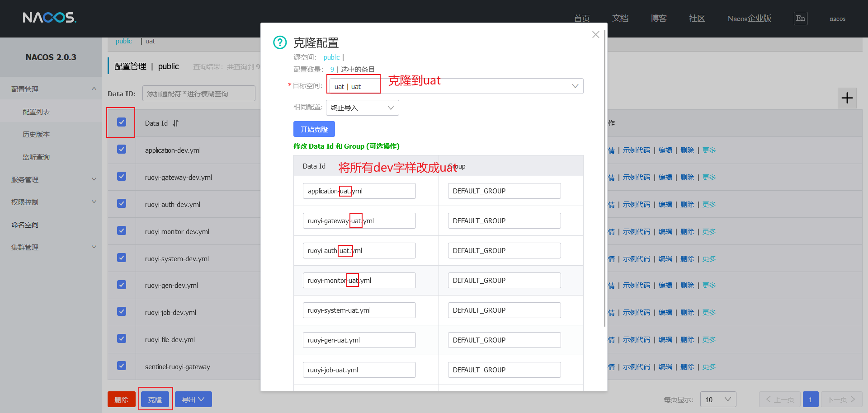Screen dimensions: 868x413
Task: Click the Group field for ruoyi-gen-uat.yml row
Action: click(505, 340)
